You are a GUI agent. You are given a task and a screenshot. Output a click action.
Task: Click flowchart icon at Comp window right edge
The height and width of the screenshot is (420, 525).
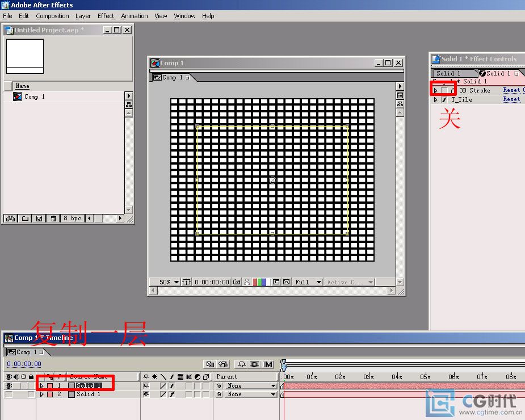point(400,104)
